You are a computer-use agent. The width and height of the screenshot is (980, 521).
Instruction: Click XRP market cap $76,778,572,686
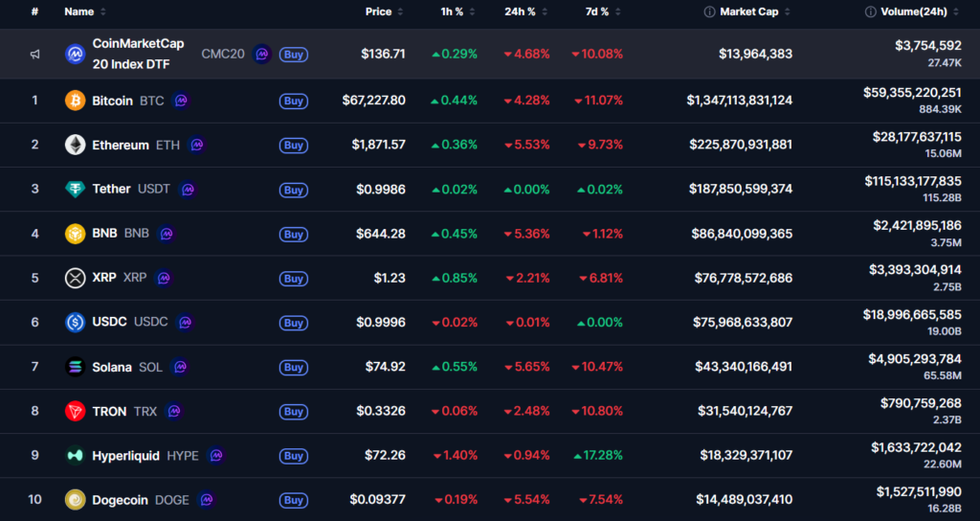tap(743, 278)
